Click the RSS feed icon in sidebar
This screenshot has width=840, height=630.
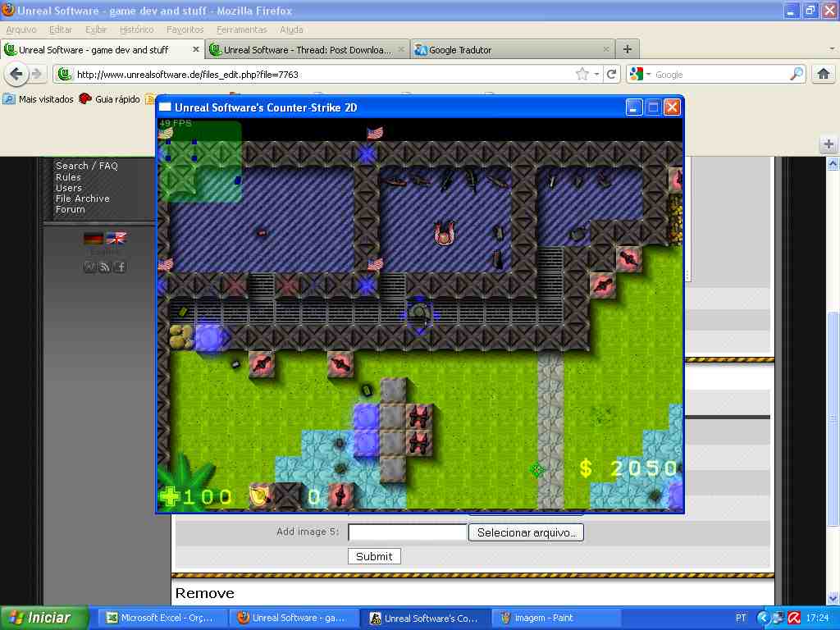(105, 267)
